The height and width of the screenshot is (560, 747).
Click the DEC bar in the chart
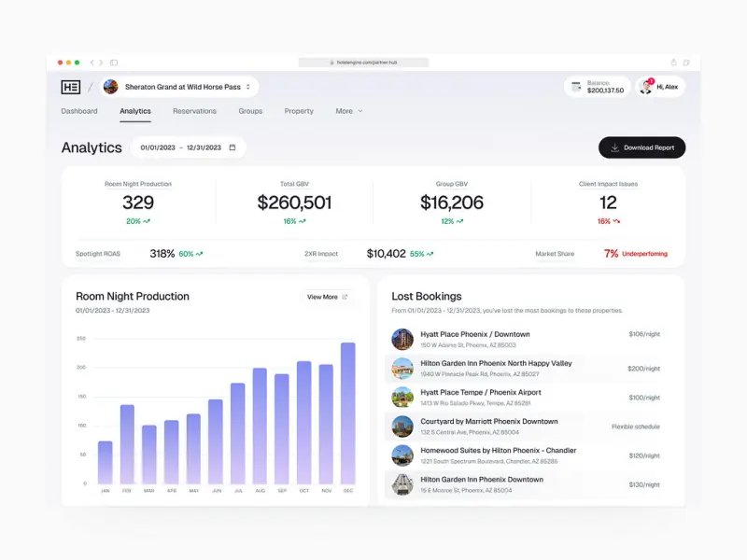pos(347,413)
